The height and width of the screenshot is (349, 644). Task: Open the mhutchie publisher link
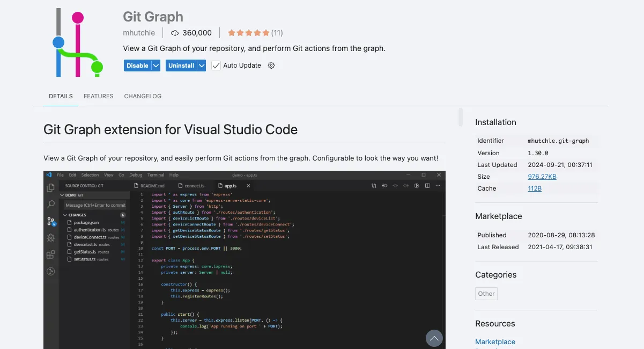tap(139, 33)
